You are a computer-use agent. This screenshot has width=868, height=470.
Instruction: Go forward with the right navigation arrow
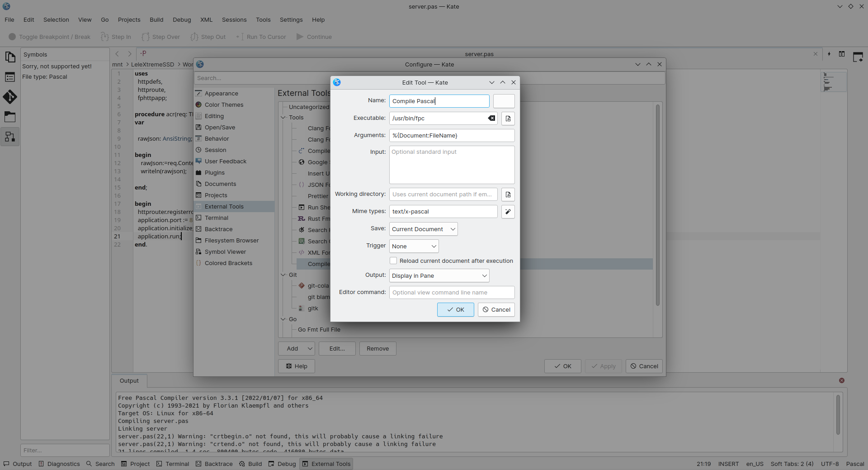click(x=130, y=54)
